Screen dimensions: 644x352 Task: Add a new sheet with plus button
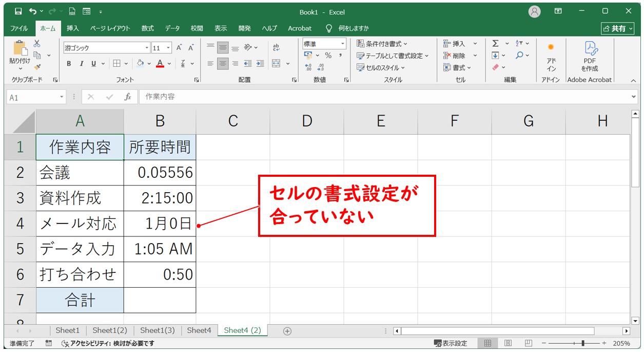(287, 331)
